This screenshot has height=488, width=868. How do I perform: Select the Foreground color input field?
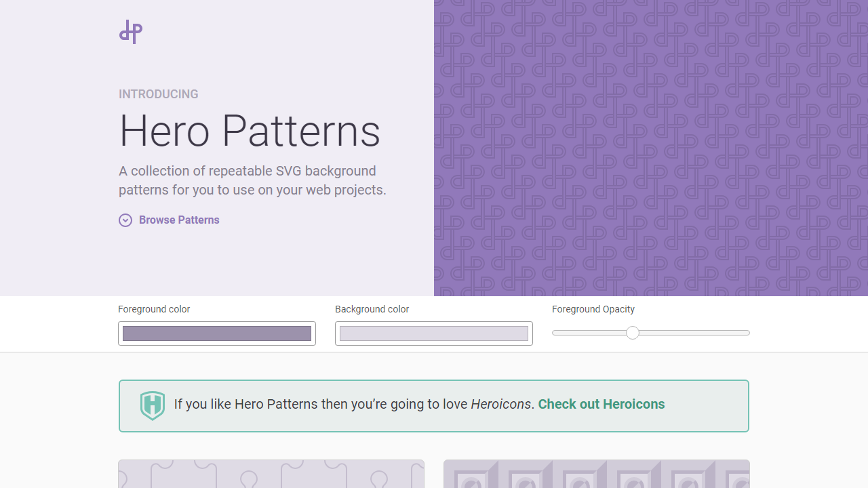(x=216, y=333)
